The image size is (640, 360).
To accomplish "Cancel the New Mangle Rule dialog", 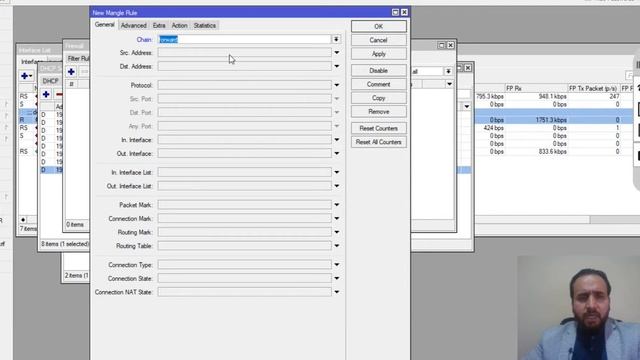I will point(378,40).
